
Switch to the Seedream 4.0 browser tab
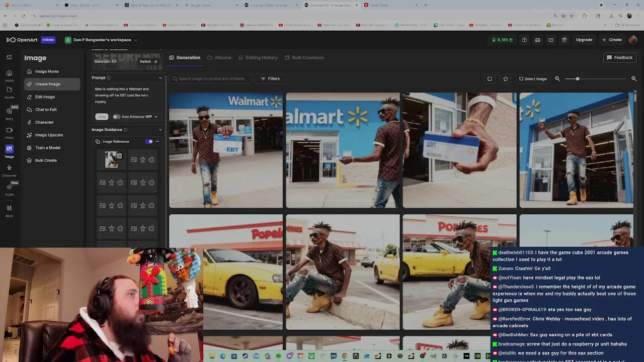(330, 5)
